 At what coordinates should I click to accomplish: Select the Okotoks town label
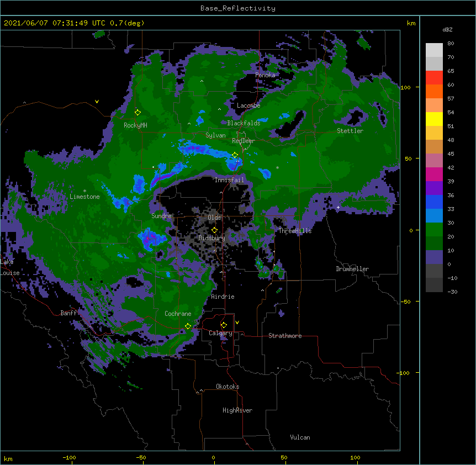point(228,387)
